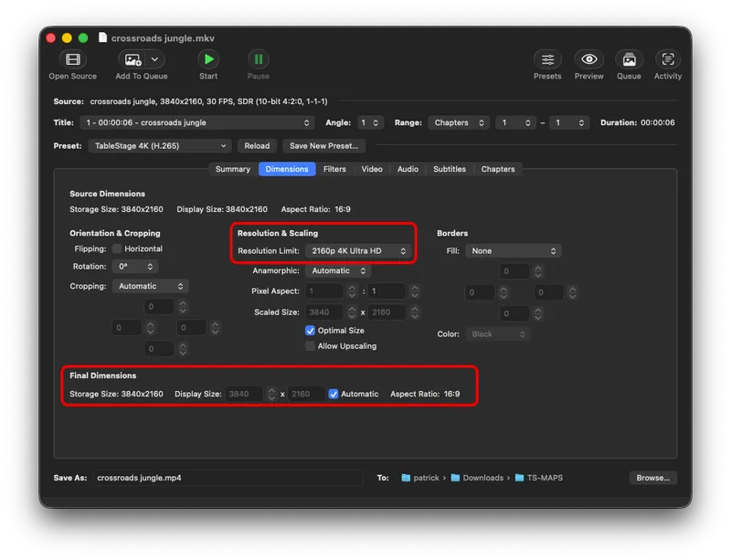Click the Reload button
The height and width of the screenshot is (560, 731).
(257, 146)
